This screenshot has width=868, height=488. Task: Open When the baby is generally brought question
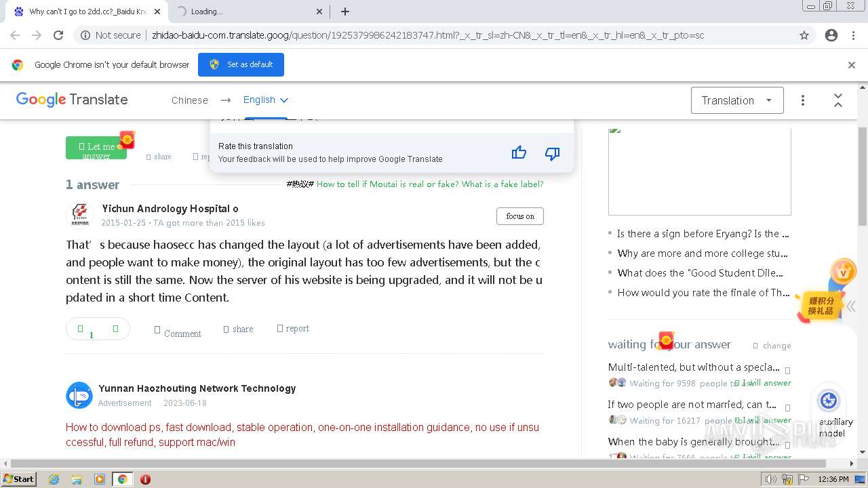point(694,442)
